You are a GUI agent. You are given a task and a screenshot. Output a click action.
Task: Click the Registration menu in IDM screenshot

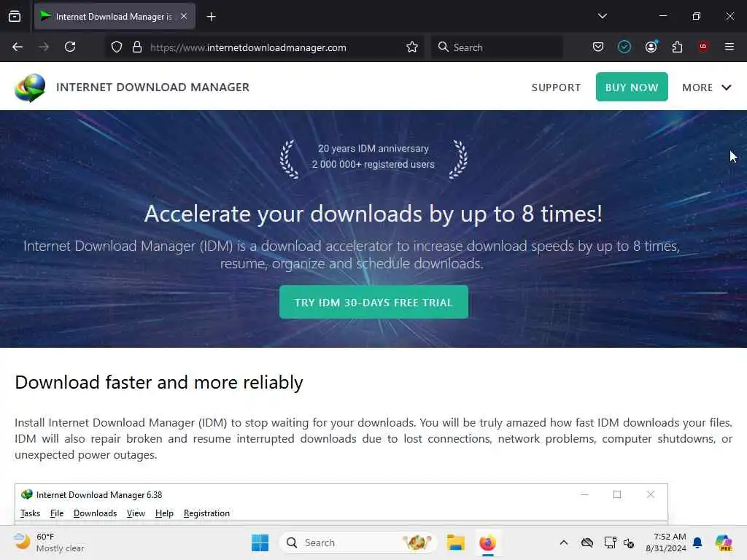pos(206,513)
